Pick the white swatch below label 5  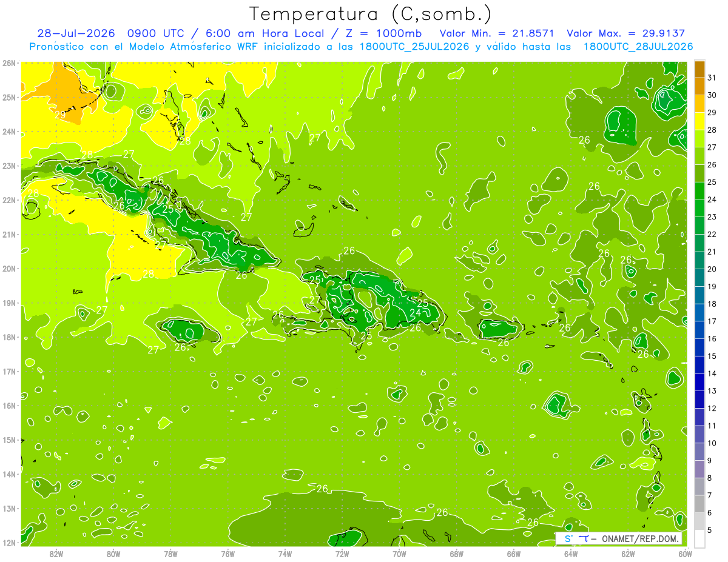pyautogui.click(x=699, y=539)
